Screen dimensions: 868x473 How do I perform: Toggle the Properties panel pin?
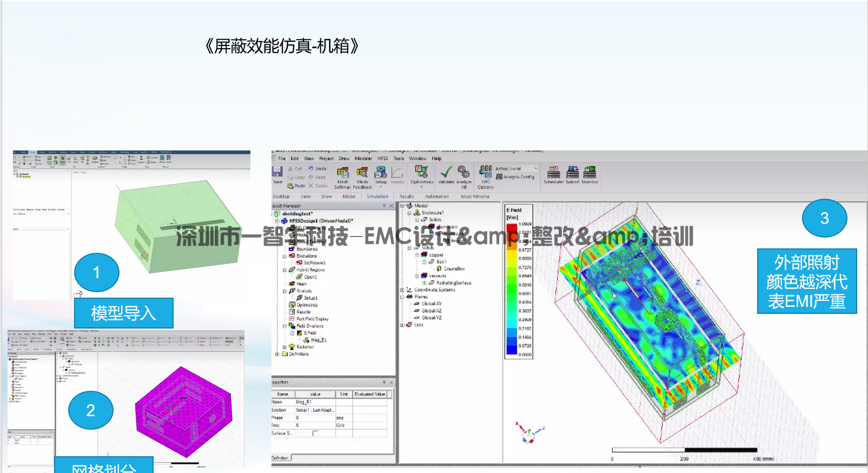385,383
